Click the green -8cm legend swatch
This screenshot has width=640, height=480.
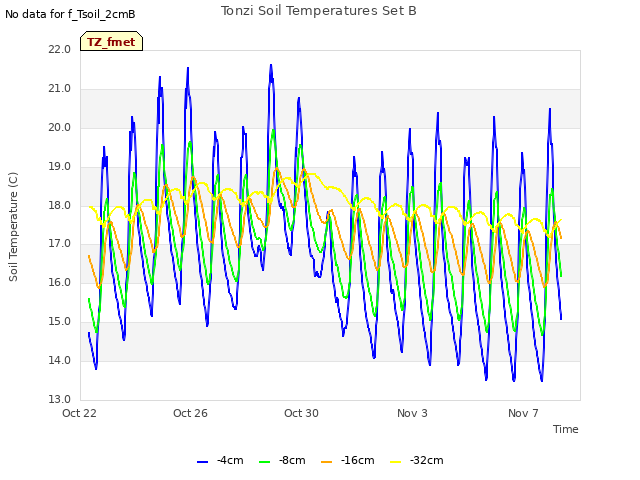click(264, 462)
